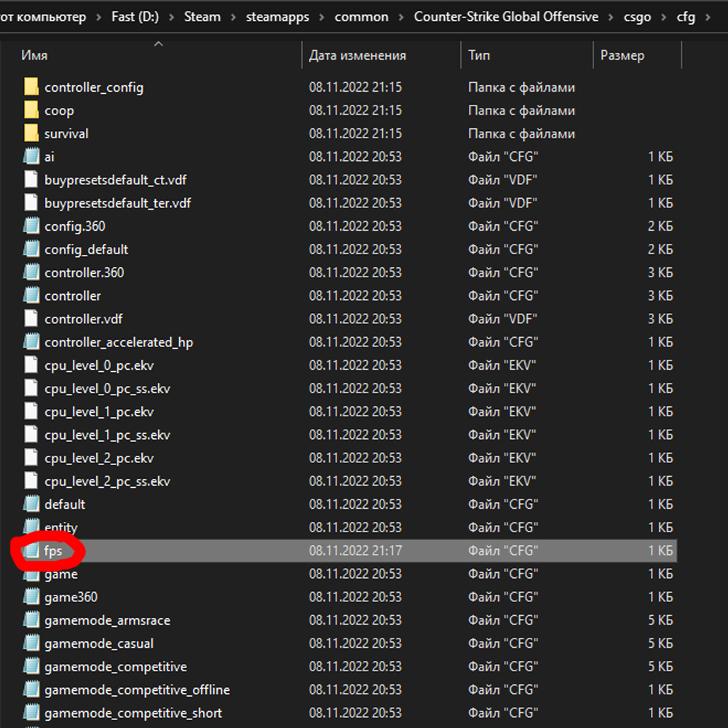This screenshot has width=728, height=728.
Task: Click the game360 file icon
Action: tap(31, 597)
